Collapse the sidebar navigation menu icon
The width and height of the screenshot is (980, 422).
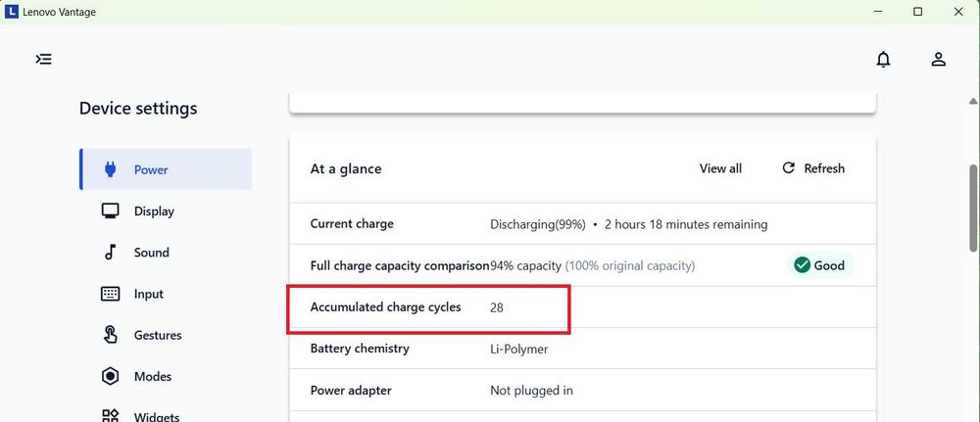(43, 59)
